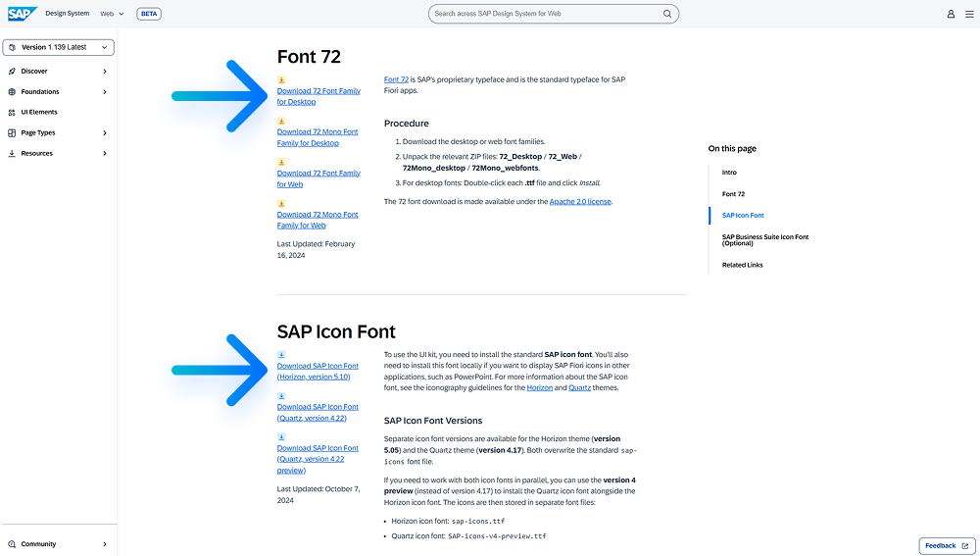Expand the Foundations chevron
Screen dimensions: 980x556
pyautogui.click(x=105, y=92)
